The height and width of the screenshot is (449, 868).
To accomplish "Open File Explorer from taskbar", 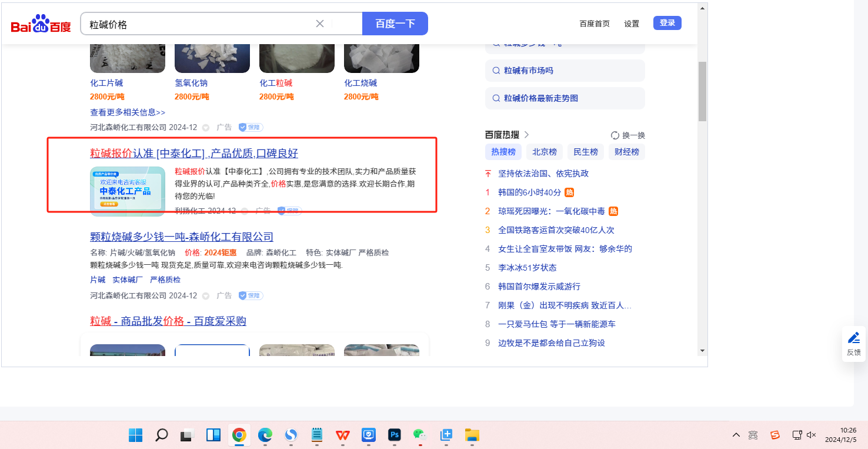I will [x=472, y=435].
